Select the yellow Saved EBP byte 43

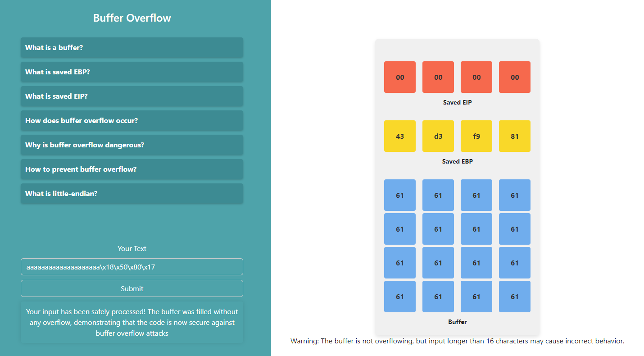click(400, 136)
